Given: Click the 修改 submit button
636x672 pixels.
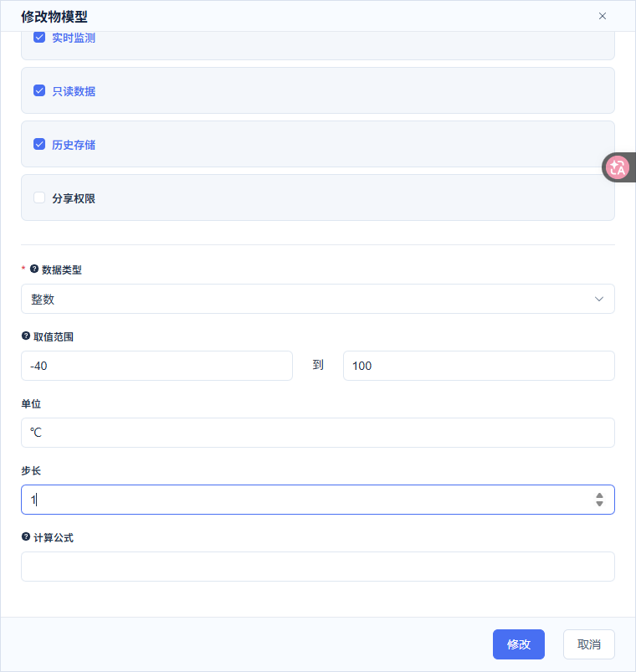Looking at the screenshot, I should click(x=519, y=644).
